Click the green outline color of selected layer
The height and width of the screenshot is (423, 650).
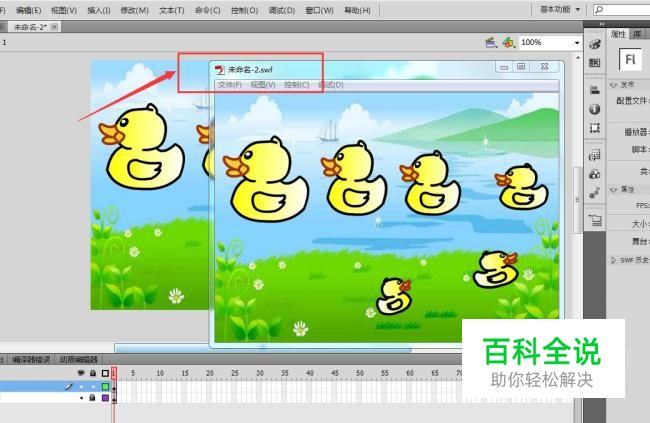[105, 387]
